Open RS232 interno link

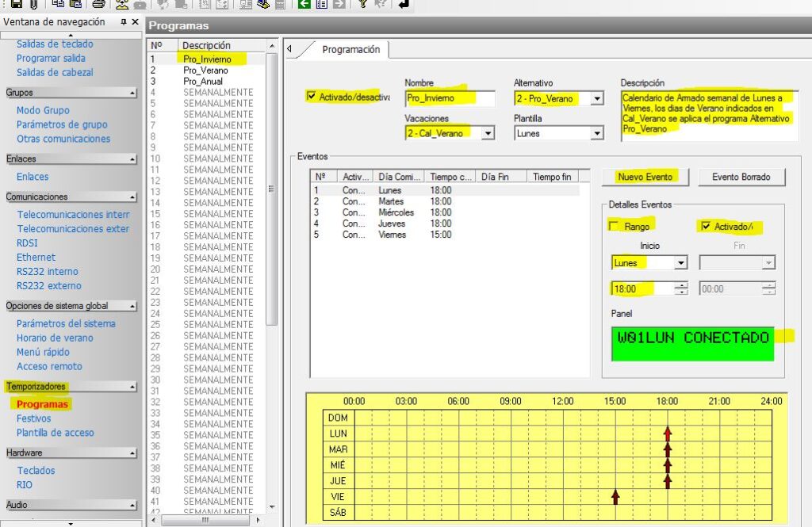pyautogui.click(x=47, y=271)
